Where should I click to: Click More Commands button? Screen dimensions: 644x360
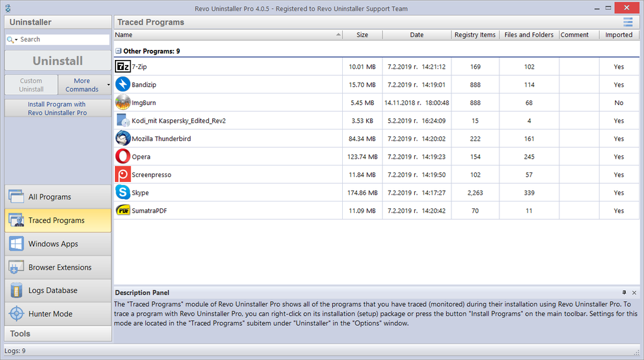coord(81,85)
